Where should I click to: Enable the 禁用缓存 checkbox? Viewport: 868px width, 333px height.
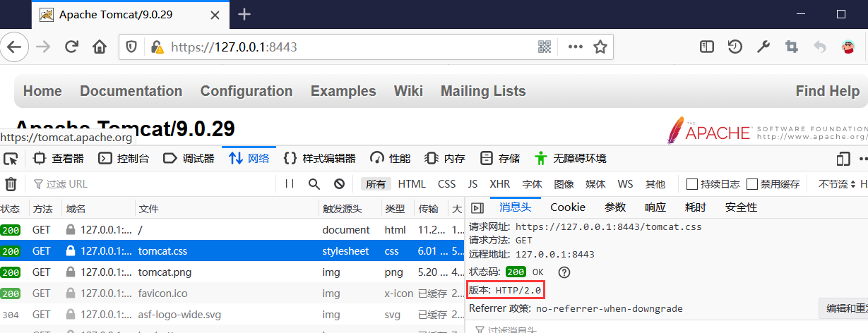(752, 184)
